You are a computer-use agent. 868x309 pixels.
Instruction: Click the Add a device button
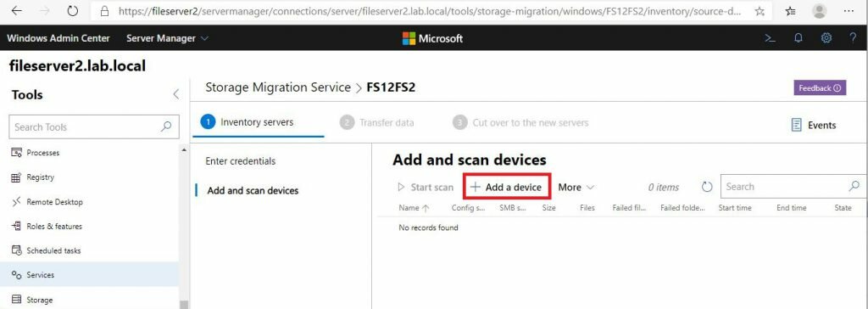click(x=506, y=188)
